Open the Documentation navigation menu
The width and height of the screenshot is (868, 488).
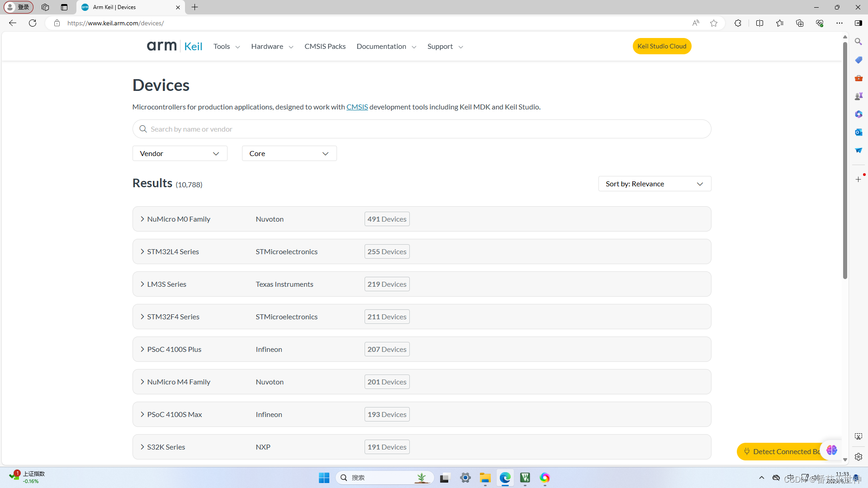click(x=386, y=46)
